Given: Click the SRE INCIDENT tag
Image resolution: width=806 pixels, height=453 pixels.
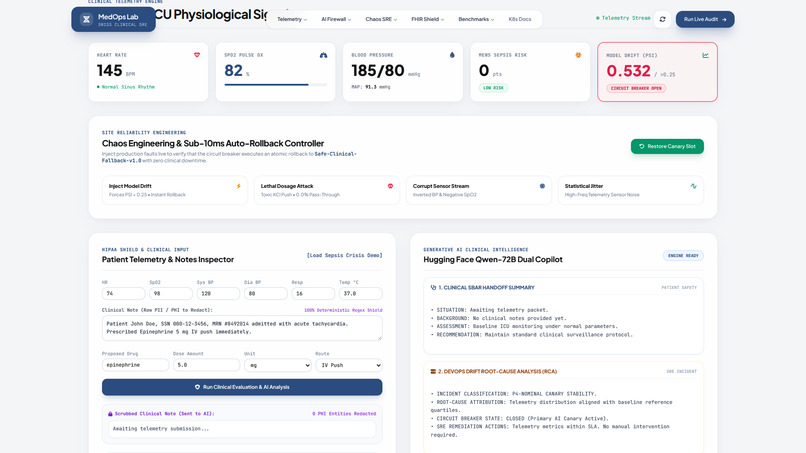Looking at the screenshot, I should 681,371.
